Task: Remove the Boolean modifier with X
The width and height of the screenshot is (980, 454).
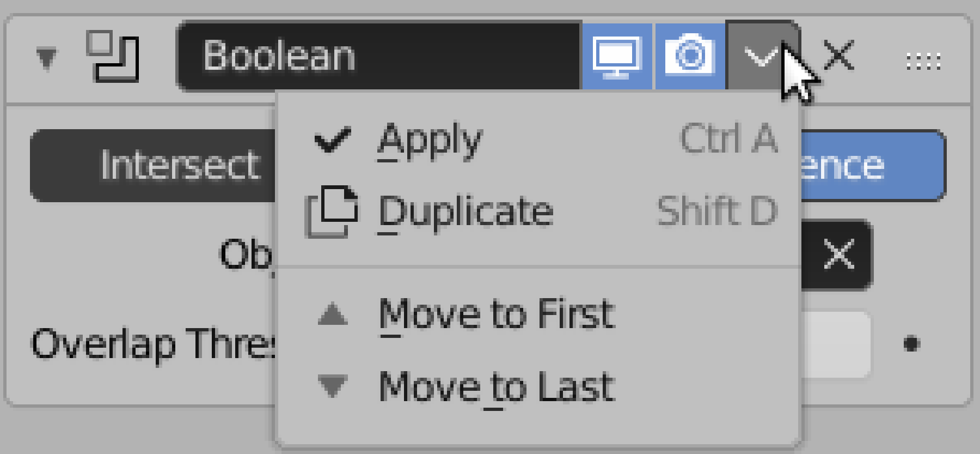Action: tap(838, 56)
